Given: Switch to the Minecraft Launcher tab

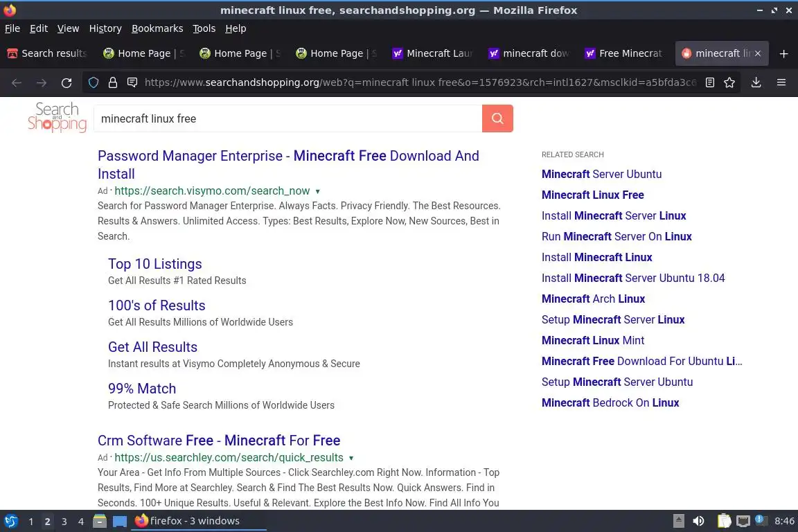Looking at the screenshot, I should point(433,53).
